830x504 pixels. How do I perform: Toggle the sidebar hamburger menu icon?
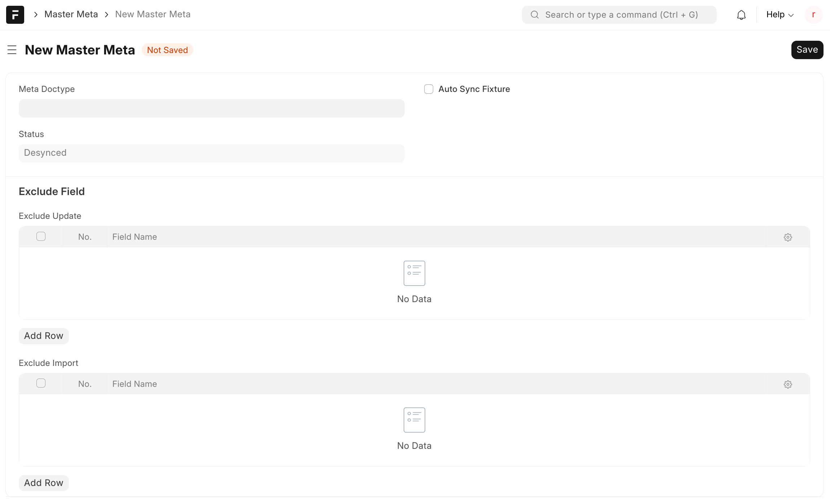coord(12,50)
